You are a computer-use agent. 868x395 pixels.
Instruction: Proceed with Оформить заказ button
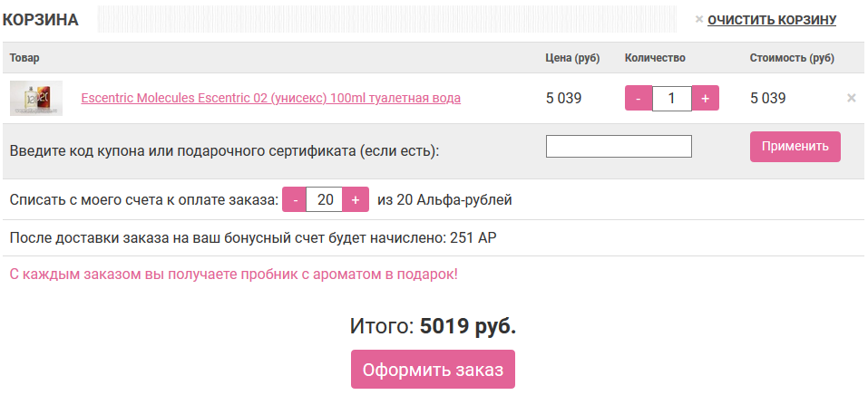pos(433,369)
